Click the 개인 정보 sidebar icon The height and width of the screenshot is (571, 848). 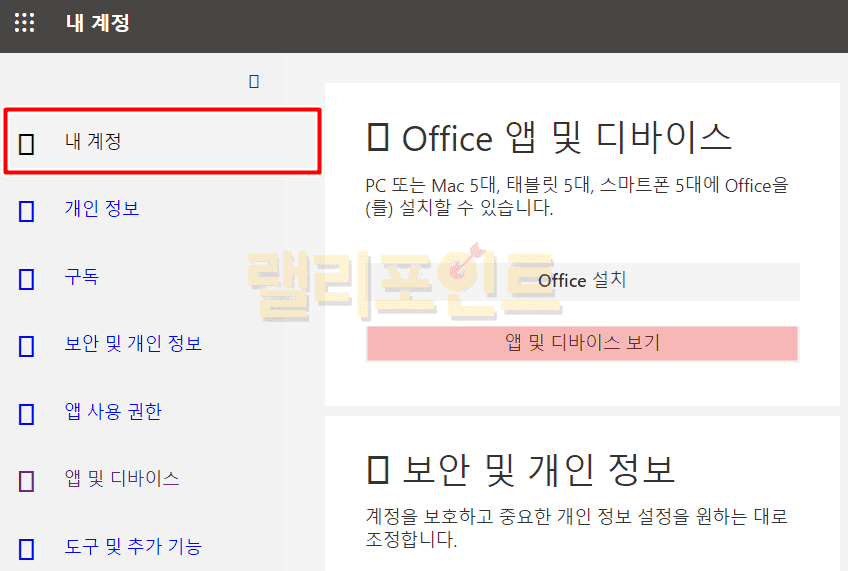27,210
